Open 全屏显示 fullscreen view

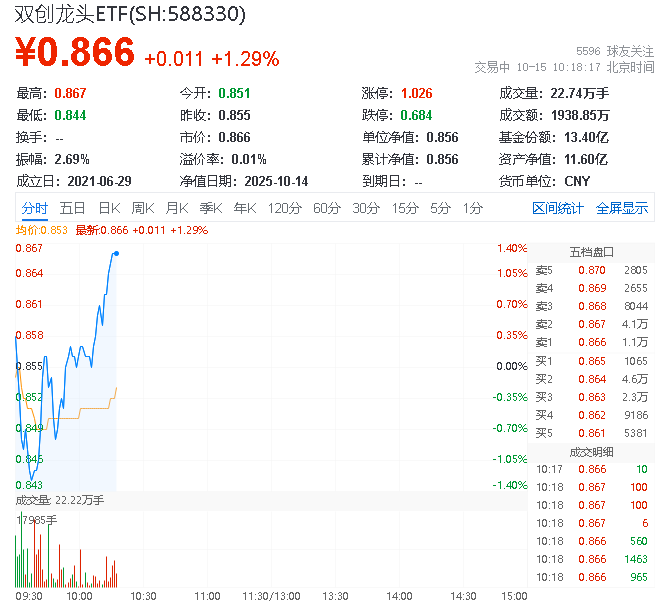click(x=622, y=208)
